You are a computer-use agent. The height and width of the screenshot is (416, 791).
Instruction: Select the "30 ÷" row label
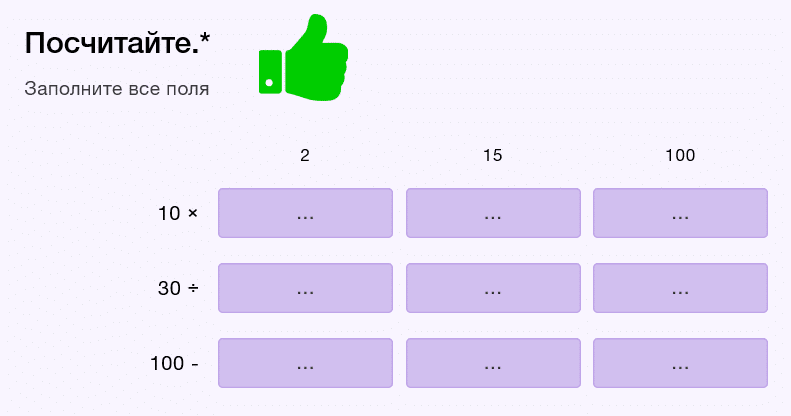tap(178, 288)
